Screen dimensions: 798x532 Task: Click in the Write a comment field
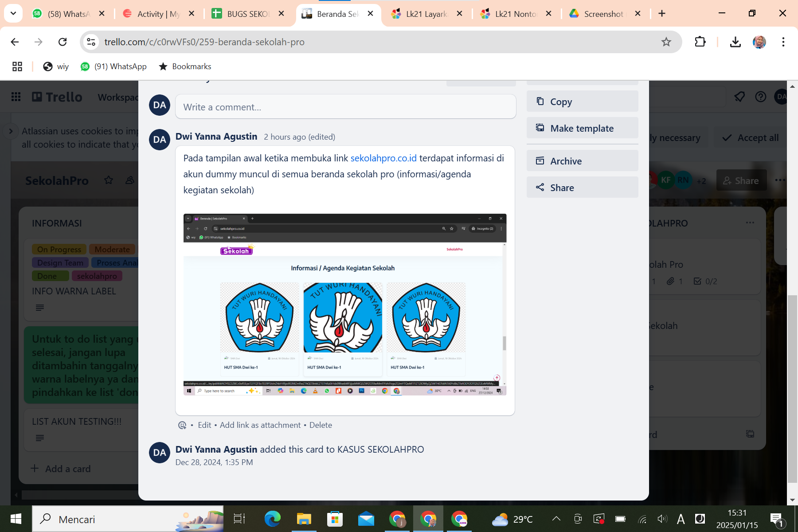click(x=345, y=107)
